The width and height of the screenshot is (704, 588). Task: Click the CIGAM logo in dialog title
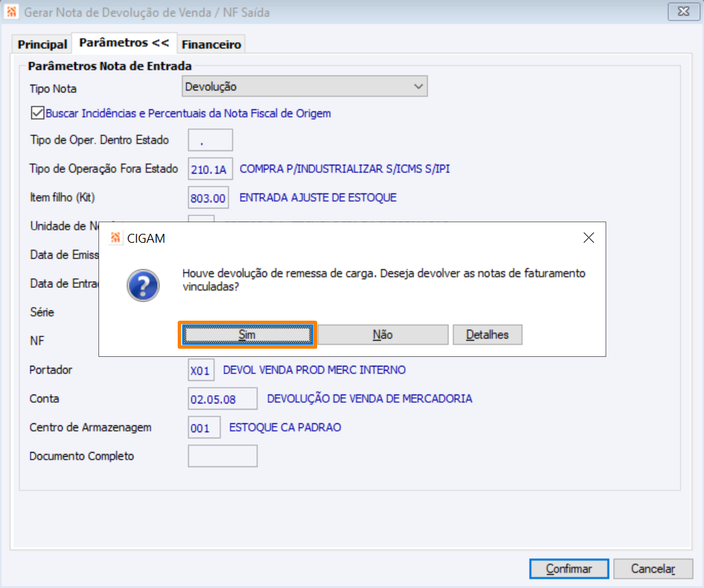click(x=116, y=238)
